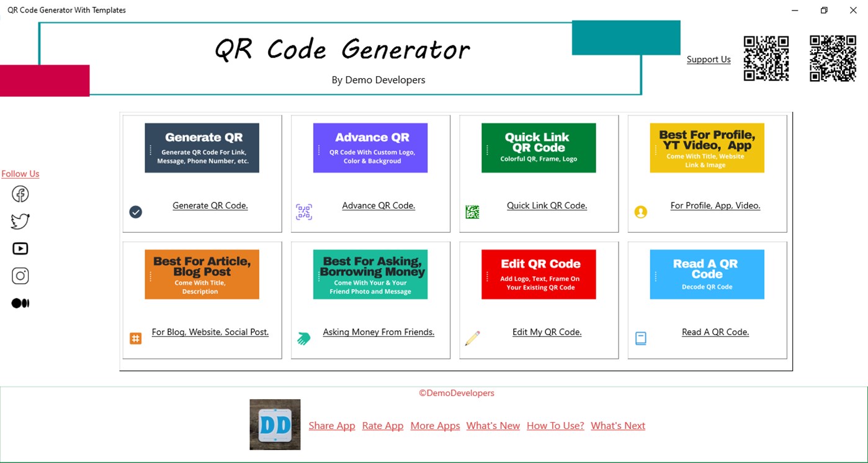Open the What's New link
Viewport: 868px width, 463px height.
[493, 426]
